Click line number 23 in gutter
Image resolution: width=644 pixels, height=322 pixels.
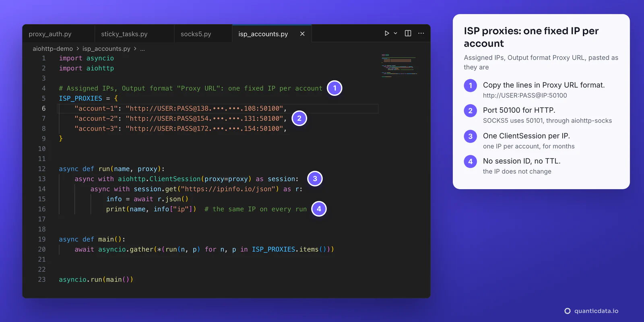(42, 279)
